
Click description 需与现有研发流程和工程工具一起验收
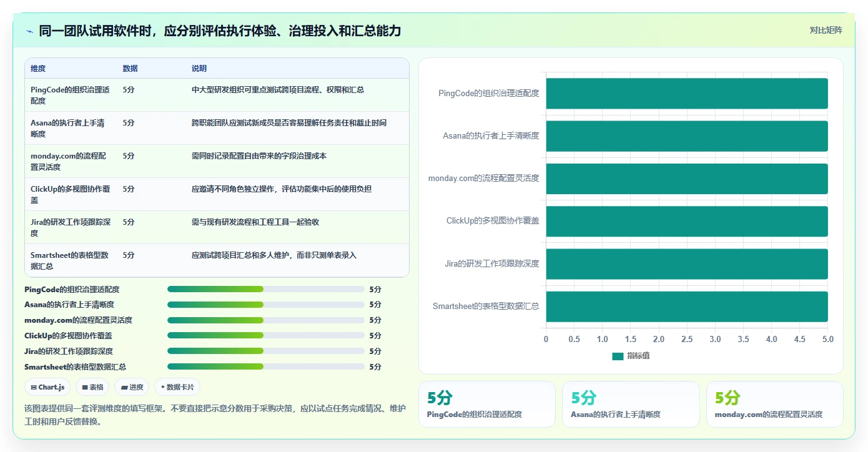pyautogui.click(x=255, y=222)
